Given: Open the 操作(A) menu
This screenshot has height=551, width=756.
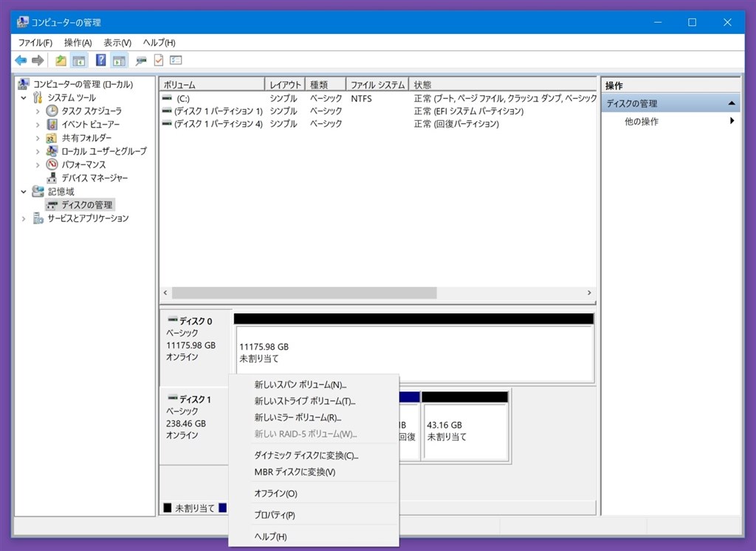Looking at the screenshot, I should [78, 42].
